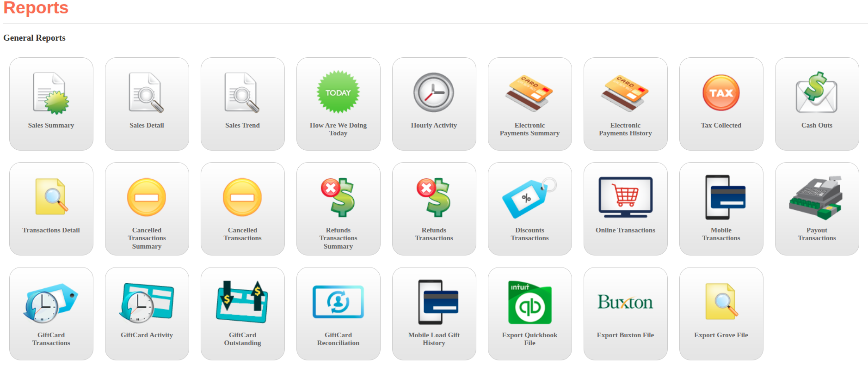Viewport: 868px width, 377px height.
Task: Open the Sales Summary report
Action: click(51, 103)
